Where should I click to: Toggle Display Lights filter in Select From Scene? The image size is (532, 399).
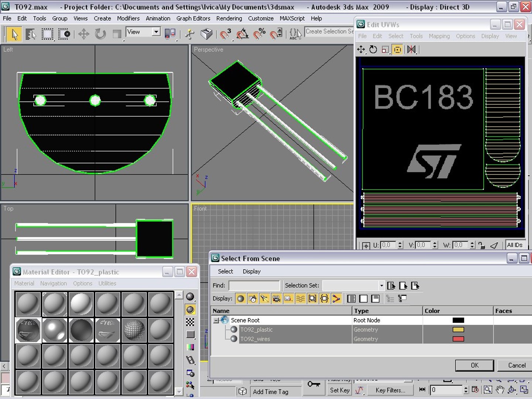[x=265, y=299]
